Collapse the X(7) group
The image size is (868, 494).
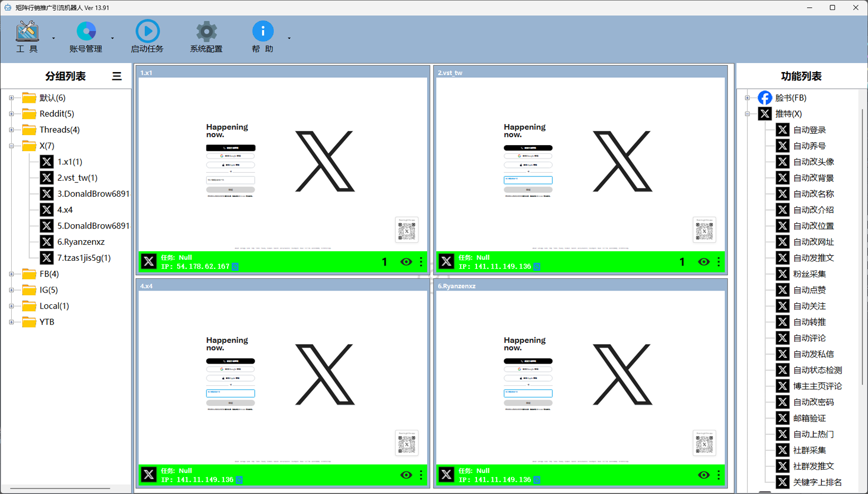[x=11, y=146]
